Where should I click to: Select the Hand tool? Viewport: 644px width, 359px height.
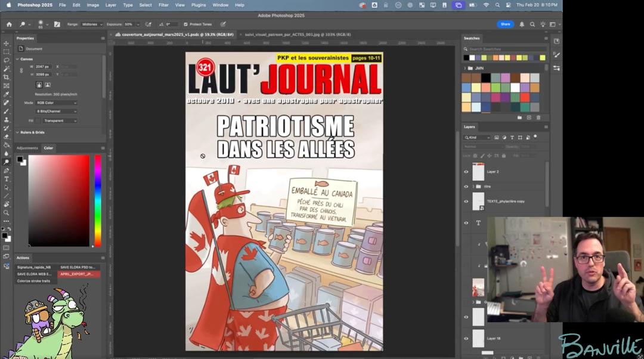click(6, 204)
